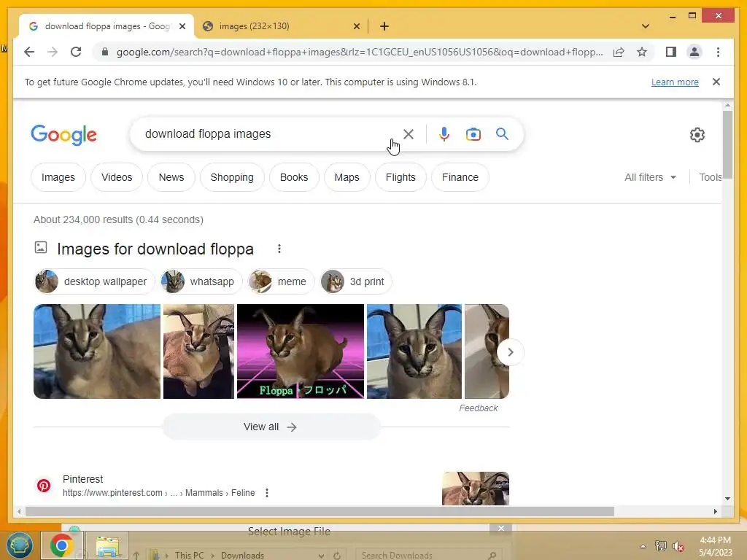Open the first floppa cat thumbnail

click(x=97, y=351)
